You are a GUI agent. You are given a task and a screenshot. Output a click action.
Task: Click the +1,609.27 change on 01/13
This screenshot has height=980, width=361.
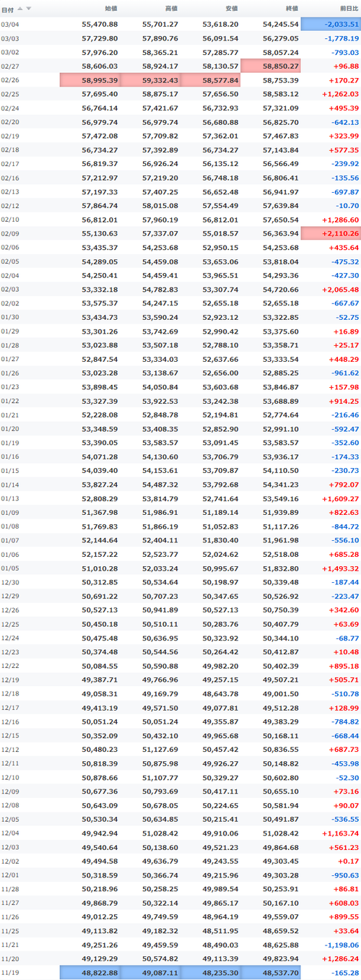pos(339,498)
